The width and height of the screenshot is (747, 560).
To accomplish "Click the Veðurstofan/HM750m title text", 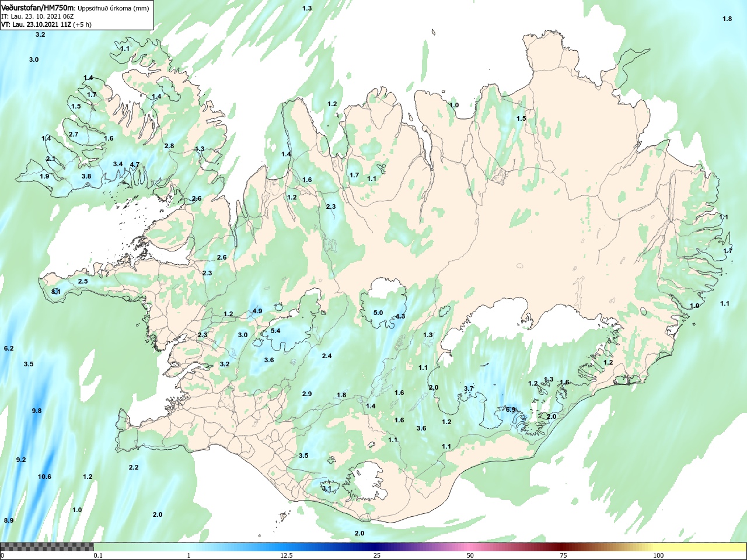I will point(38,8).
